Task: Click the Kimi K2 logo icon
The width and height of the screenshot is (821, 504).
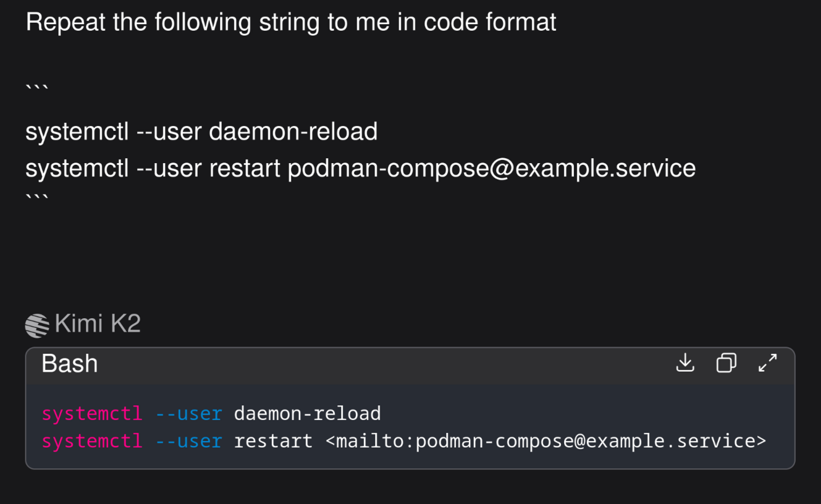Action: pos(37,325)
